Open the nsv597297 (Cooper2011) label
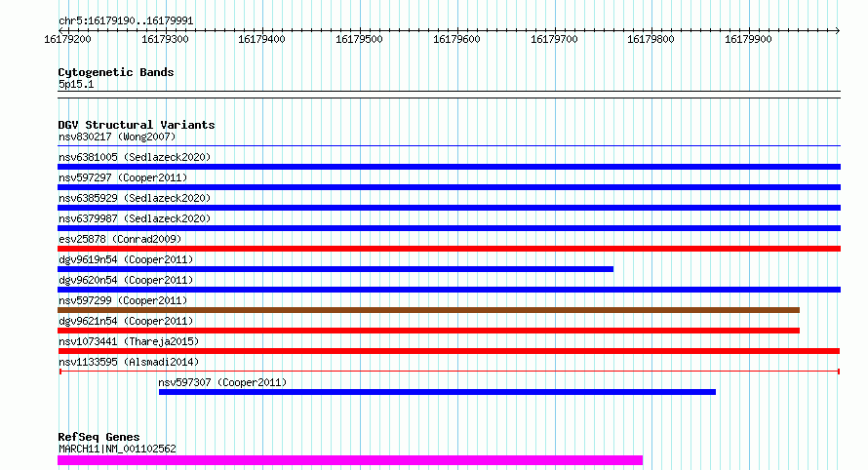 123,177
